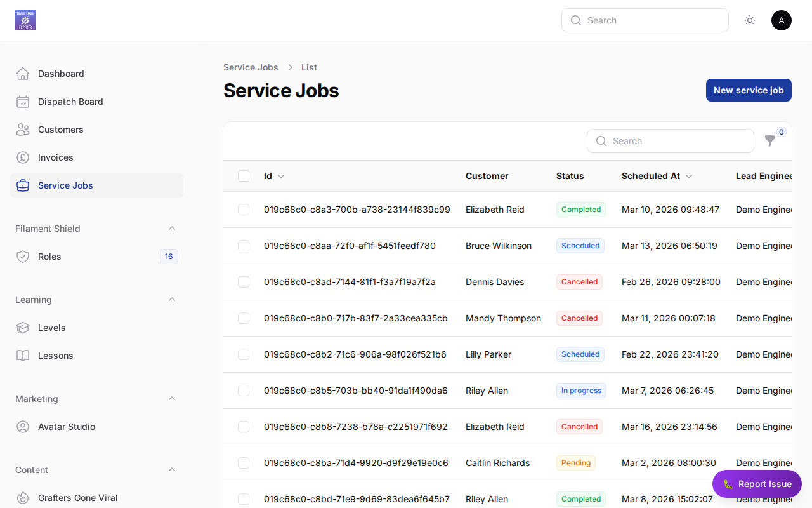Select the Dashboard home icon

[x=23, y=74]
